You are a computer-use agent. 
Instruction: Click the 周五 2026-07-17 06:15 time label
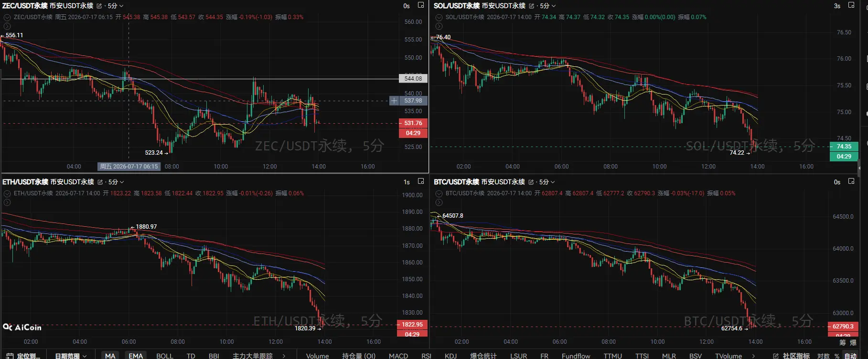tap(129, 167)
